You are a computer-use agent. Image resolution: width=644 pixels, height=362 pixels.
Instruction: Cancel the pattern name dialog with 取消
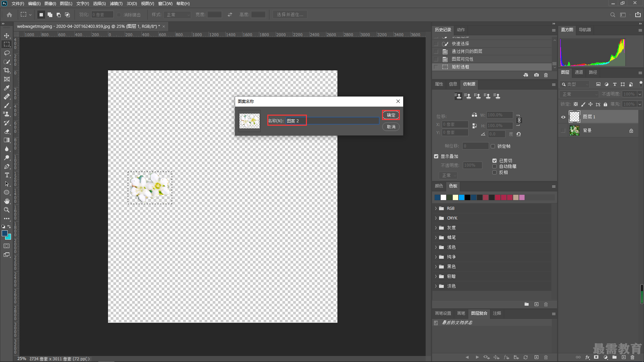click(x=391, y=127)
